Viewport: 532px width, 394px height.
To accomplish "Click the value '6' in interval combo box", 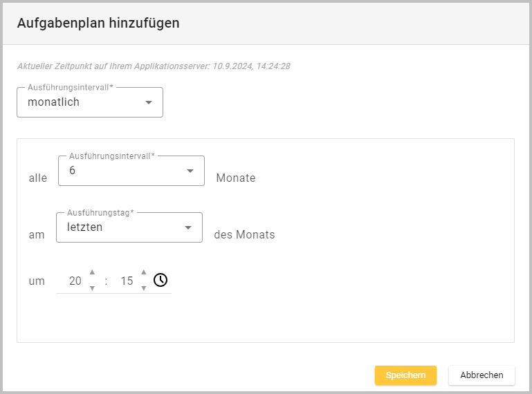I will coord(73,171).
